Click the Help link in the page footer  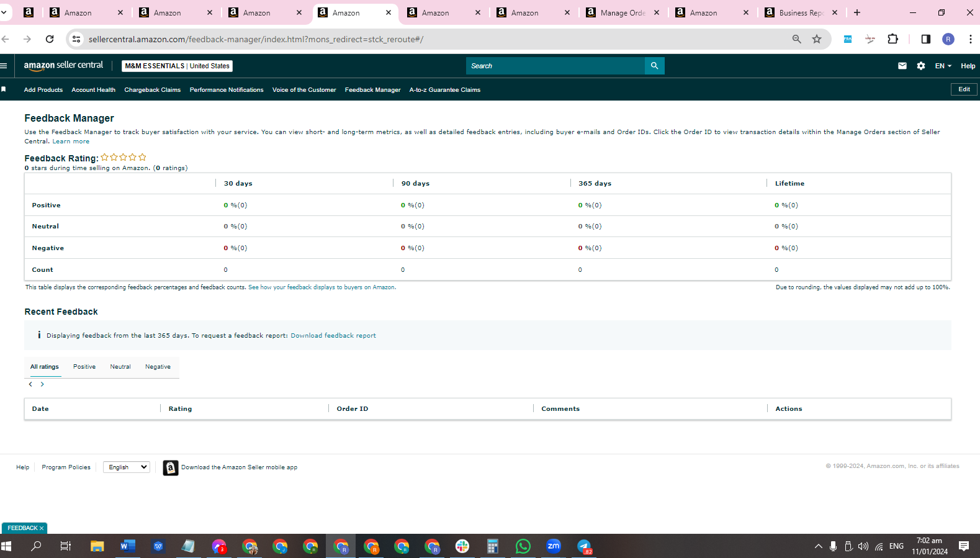(22, 467)
